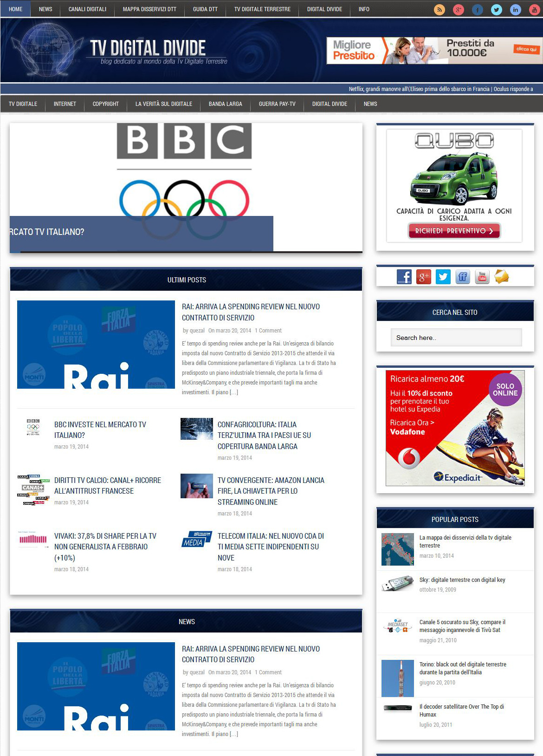Go to HOME in top menu
Screen dimensions: 543x756
[15, 9]
